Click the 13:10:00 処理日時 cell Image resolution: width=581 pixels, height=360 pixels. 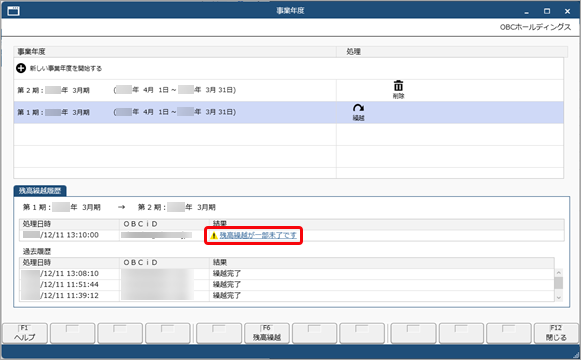point(70,235)
